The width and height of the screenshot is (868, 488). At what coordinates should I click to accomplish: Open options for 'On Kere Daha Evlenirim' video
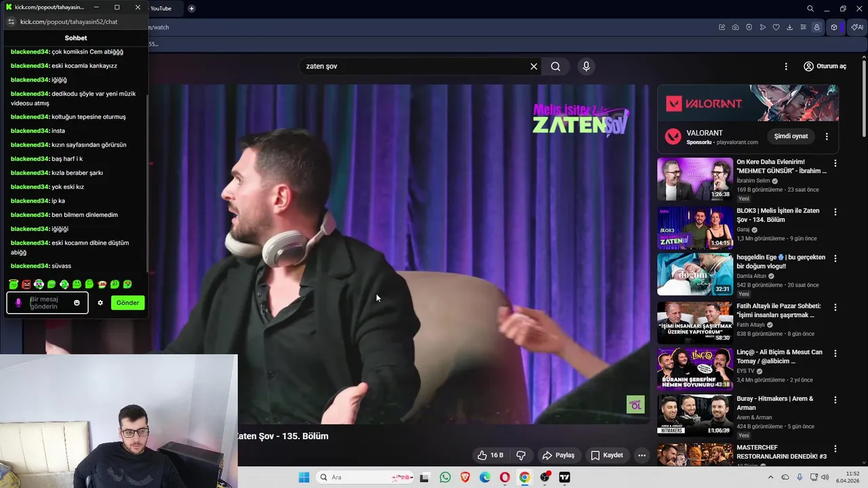[835, 163]
